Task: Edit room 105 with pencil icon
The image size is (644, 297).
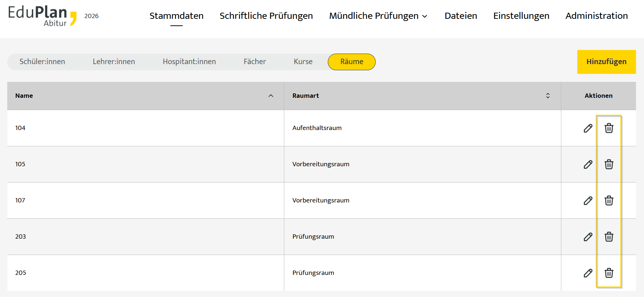Action: click(x=588, y=164)
